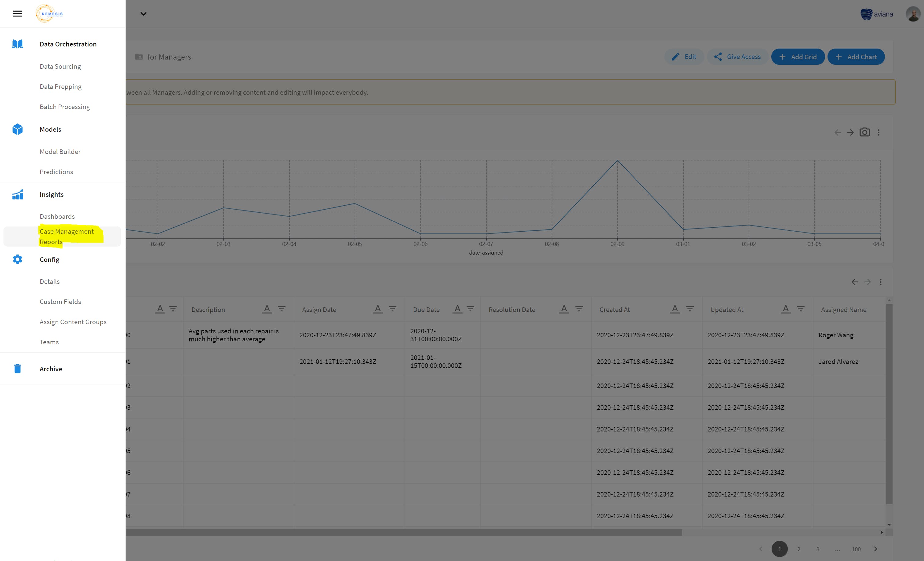Viewport: 924px width, 561px height.
Task: Select Model Builder in sidebar
Action: click(x=60, y=152)
